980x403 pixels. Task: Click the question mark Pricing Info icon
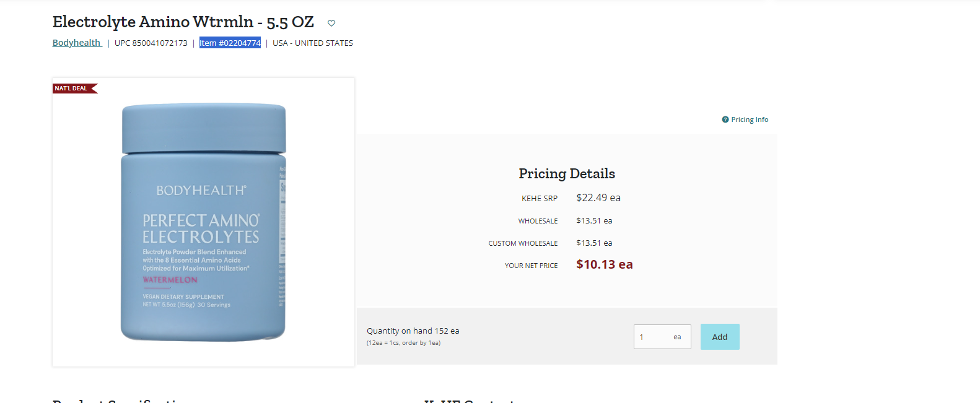[x=725, y=119]
